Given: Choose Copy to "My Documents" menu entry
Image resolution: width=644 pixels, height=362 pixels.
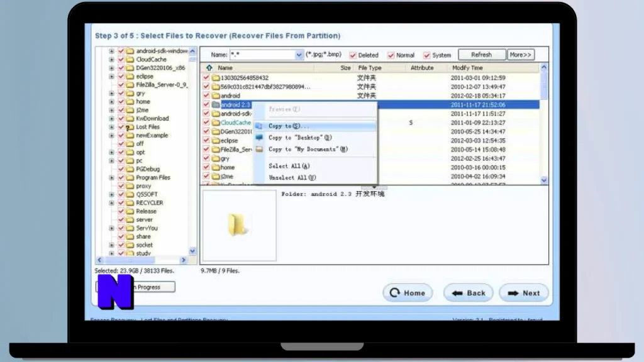Looking at the screenshot, I should 314,150.
